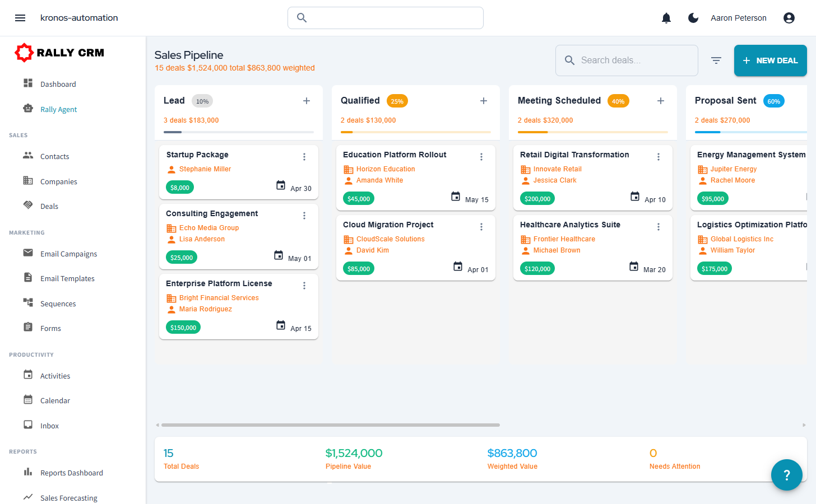The height and width of the screenshot is (504, 816).
Task: Open the notifications bell
Action: (x=666, y=17)
